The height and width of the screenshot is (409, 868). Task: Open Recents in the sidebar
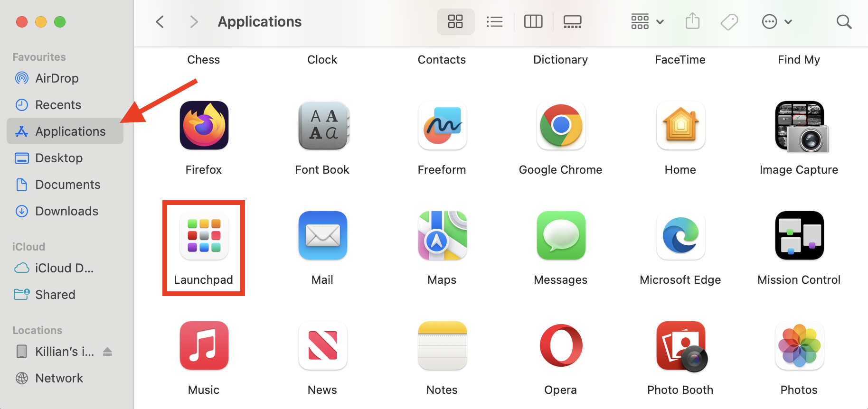coord(65,104)
